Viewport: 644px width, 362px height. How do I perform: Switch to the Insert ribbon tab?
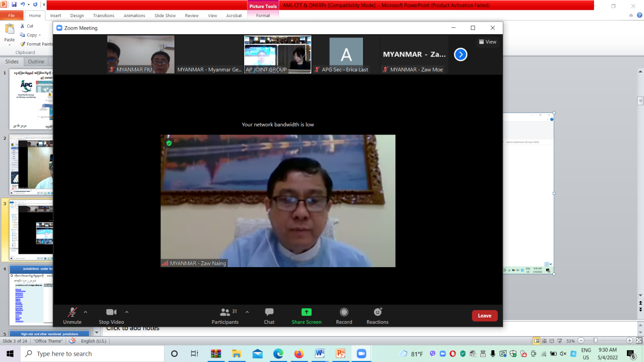pyautogui.click(x=56, y=15)
